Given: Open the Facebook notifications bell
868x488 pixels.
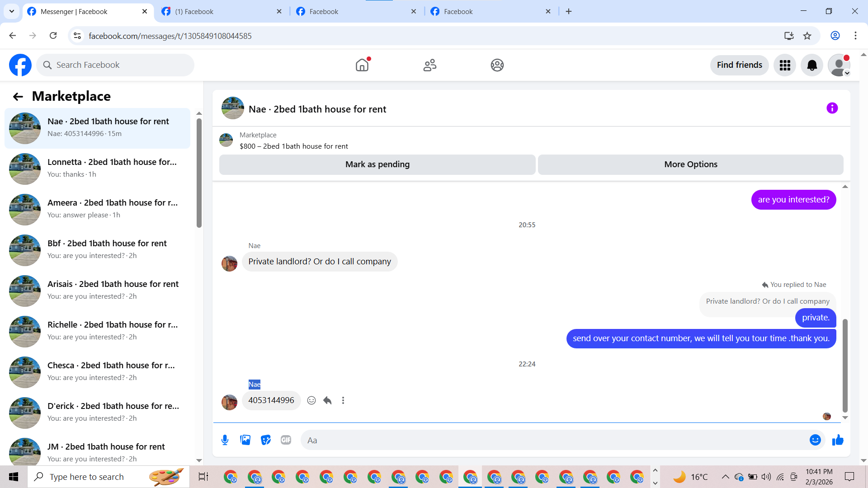Looking at the screenshot, I should 812,65.
